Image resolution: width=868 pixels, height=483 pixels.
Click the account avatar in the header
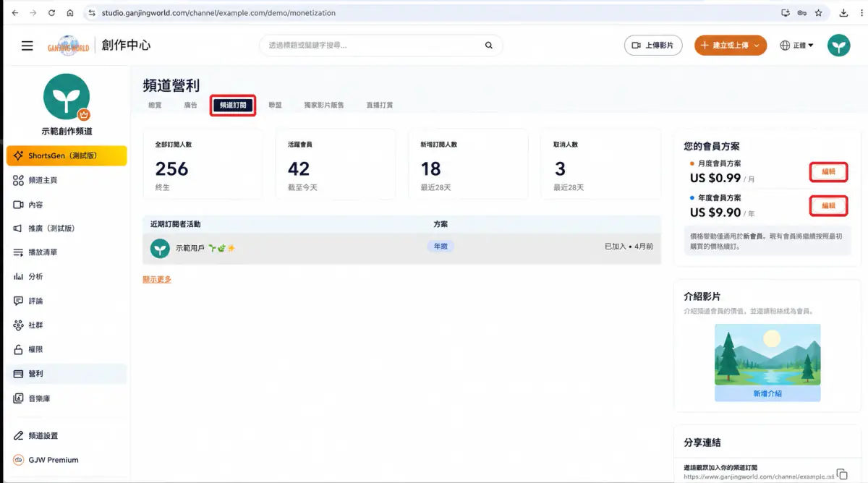[839, 46]
